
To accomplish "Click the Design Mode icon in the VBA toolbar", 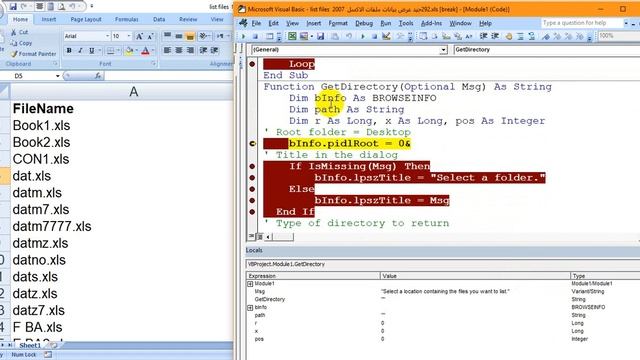I will 386,37.
